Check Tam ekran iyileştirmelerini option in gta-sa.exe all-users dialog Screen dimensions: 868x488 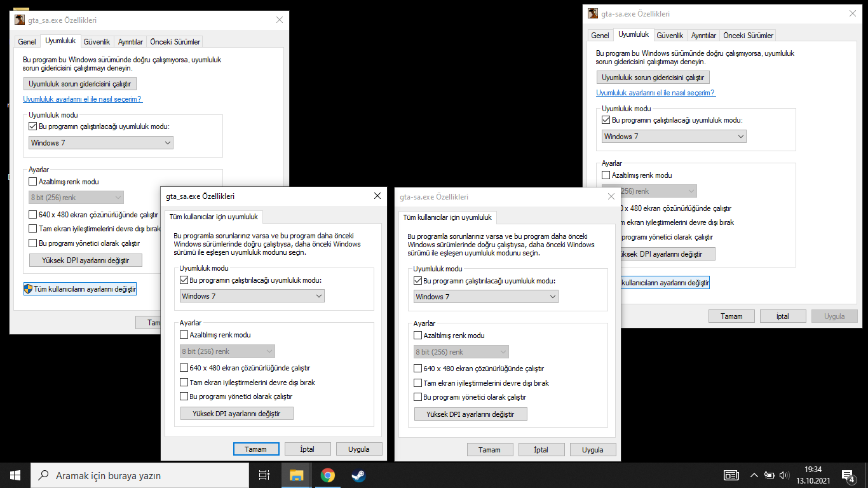click(419, 383)
